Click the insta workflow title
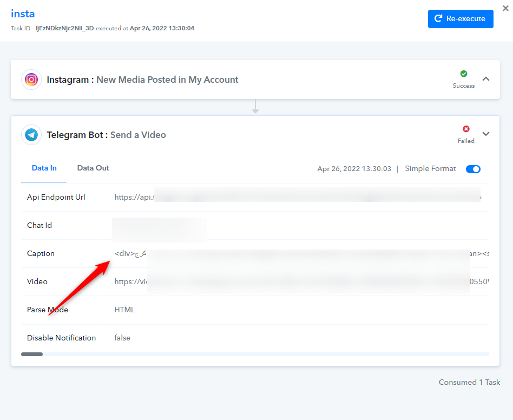Image resolution: width=513 pixels, height=420 pixels. (23, 14)
